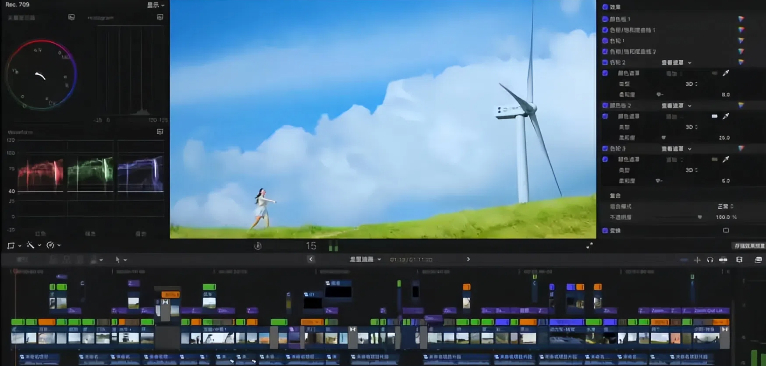Open 查看遮罩 dropdown for 颜色板 2

[x=677, y=106]
